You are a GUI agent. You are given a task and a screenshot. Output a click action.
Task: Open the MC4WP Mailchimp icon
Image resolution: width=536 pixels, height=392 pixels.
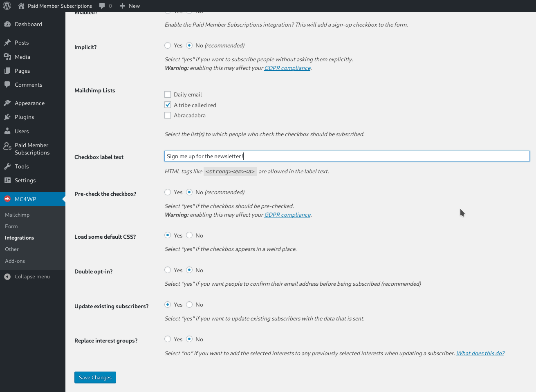(7, 199)
